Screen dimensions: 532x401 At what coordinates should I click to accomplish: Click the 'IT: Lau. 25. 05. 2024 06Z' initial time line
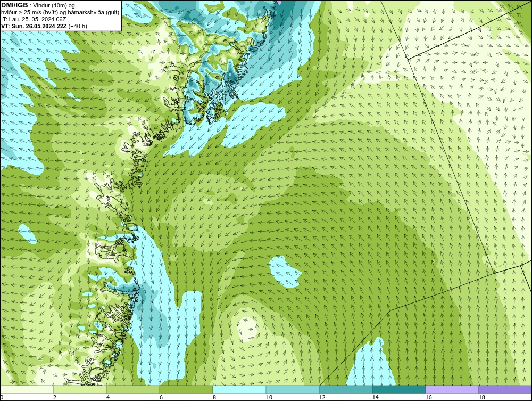(x=34, y=19)
